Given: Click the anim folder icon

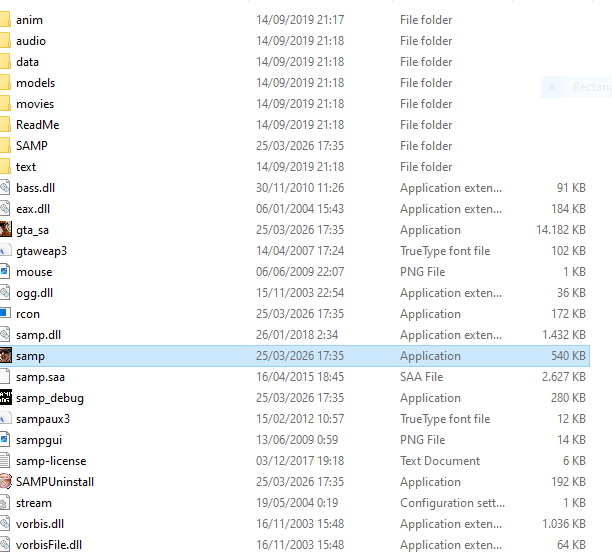Looking at the screenshot, I should click(5, 20).
